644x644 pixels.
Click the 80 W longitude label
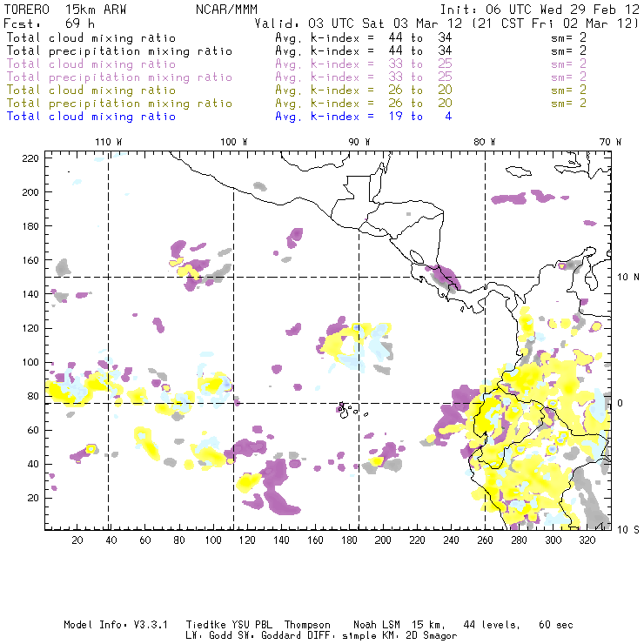484,142
